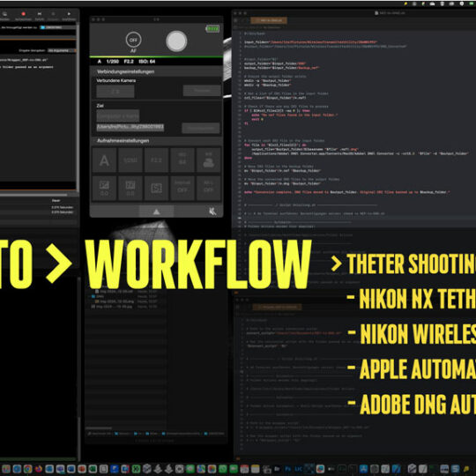
Task: Select the orange file tab in upper script editor
Action: pyautogui.click(x=269, y=20)
